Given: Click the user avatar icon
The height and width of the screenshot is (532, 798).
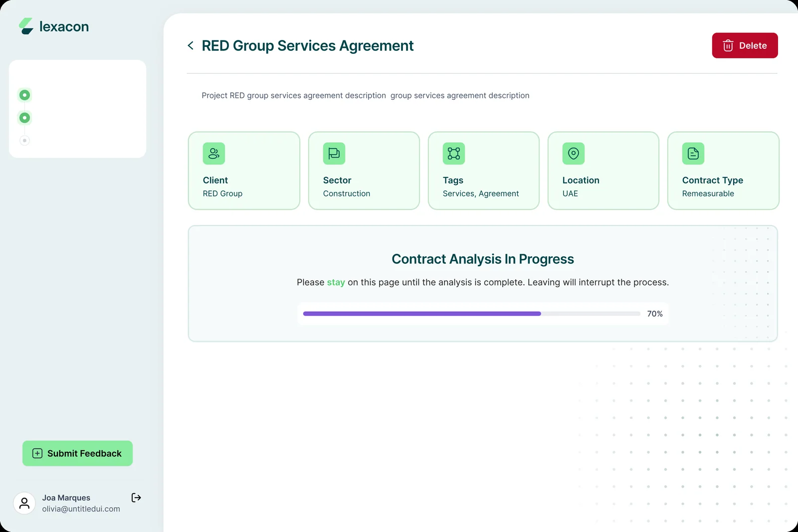Looking at the screenshot, I should (24, 503).
